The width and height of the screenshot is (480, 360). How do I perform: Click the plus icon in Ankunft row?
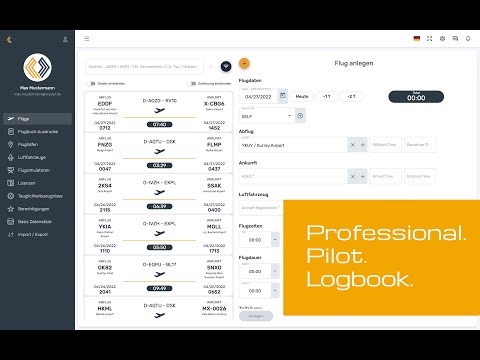pos(363,176)
